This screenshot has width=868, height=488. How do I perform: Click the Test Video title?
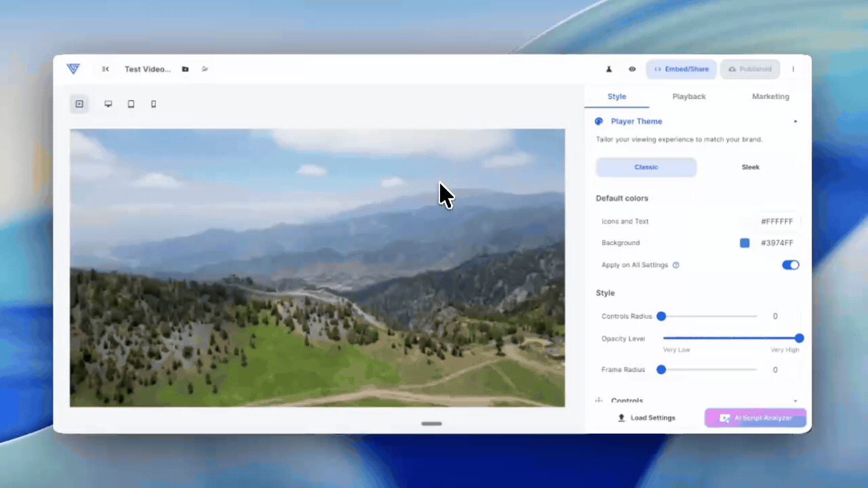point(148,69)
